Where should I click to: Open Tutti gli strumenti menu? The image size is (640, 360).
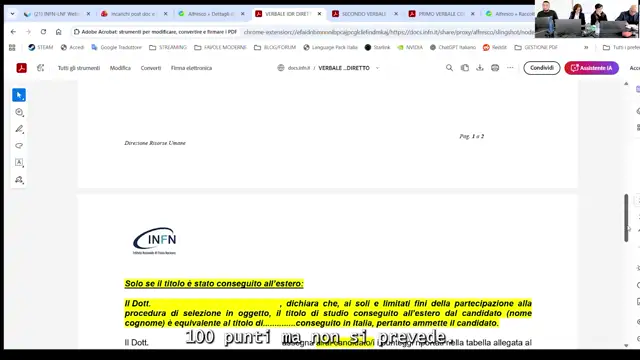[79, 68]
